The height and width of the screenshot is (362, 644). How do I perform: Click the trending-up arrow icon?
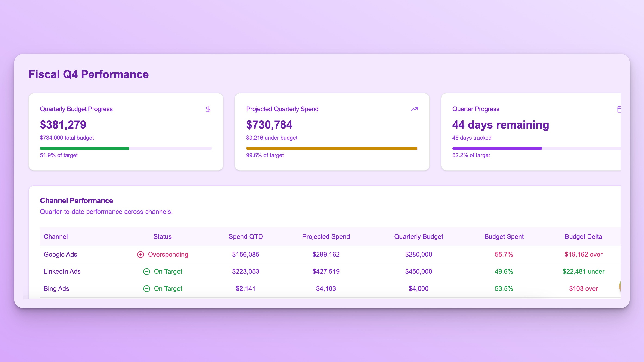tap(414, 109)
